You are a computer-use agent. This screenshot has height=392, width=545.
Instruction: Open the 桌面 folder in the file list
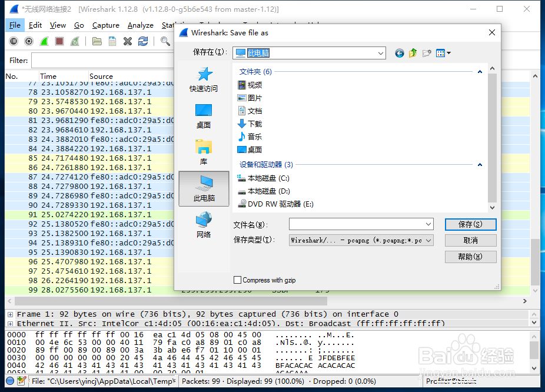250,150
